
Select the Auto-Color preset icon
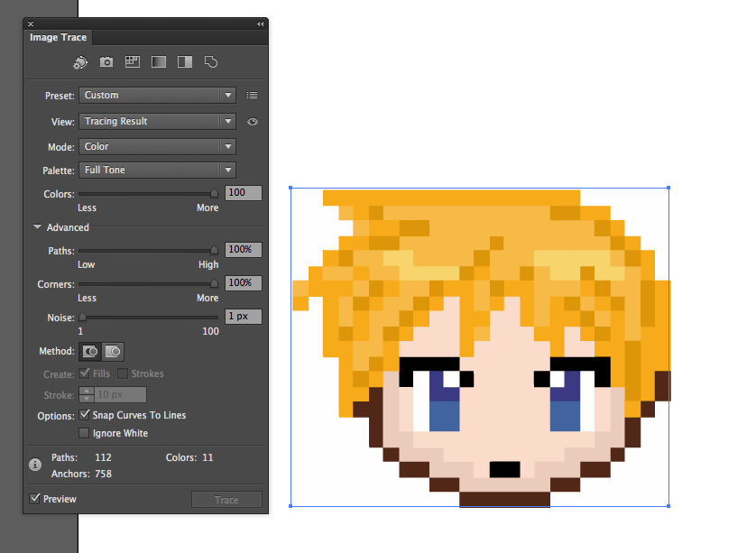[x=79, y=61]
